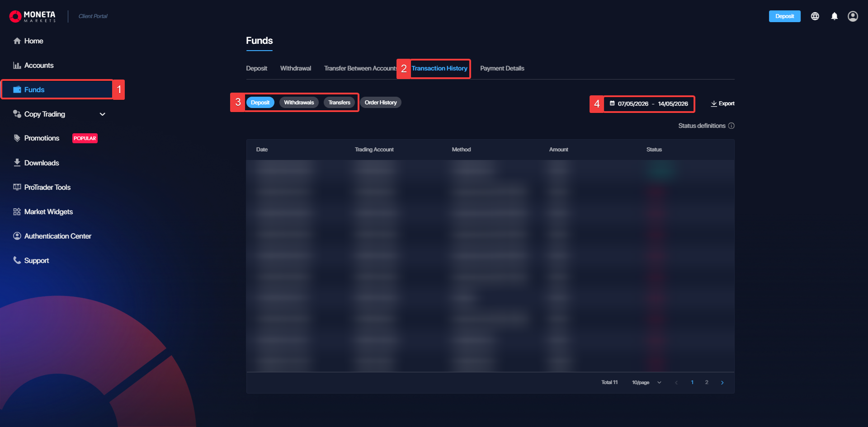868x427 pixels.
Task: Open Home in sidebar
Action: (34, 41)
